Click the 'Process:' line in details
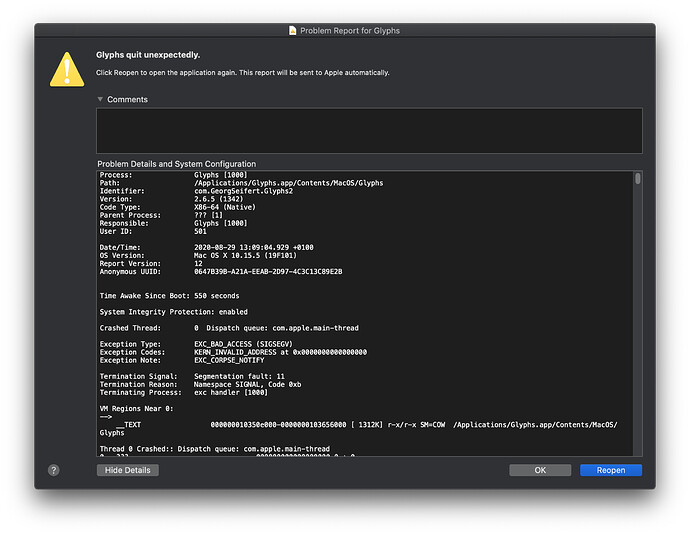This screenshot has width=690, height=535. (173, 175)
